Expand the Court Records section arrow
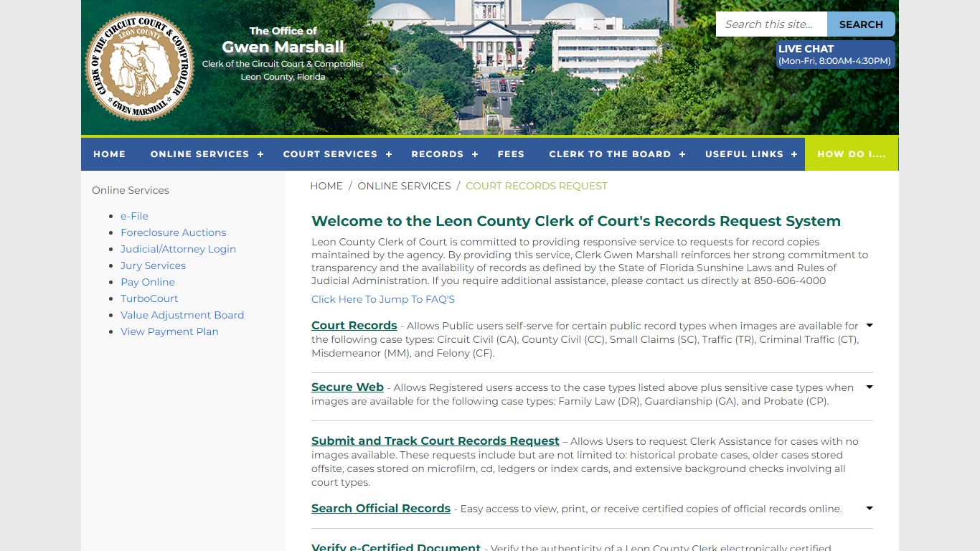This screenshot has height=551, width=980. tap(870, 326)
